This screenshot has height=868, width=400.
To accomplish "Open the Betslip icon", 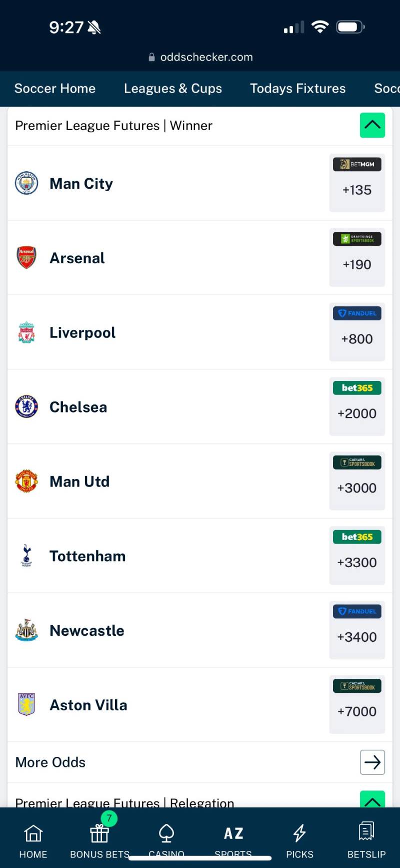I will click(x=366, y=832).
